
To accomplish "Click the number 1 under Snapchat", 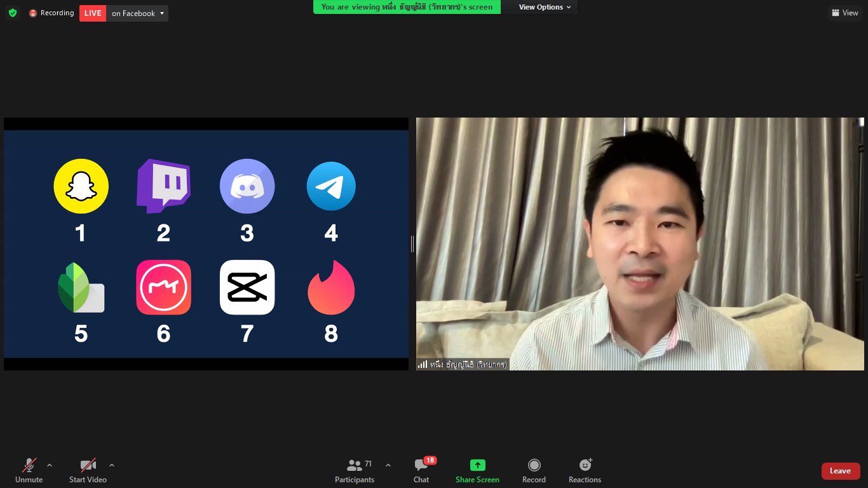I will point(80,233).
